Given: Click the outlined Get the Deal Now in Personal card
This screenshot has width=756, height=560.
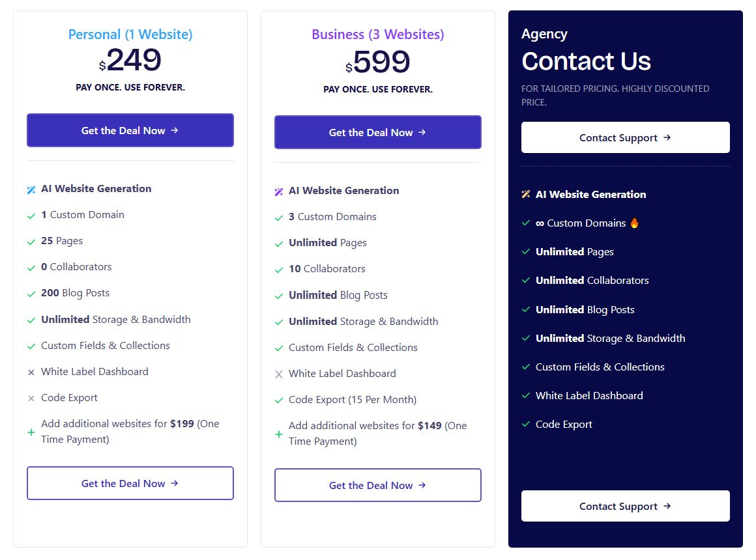Looking at the screenshot, I should pos(130,483).
